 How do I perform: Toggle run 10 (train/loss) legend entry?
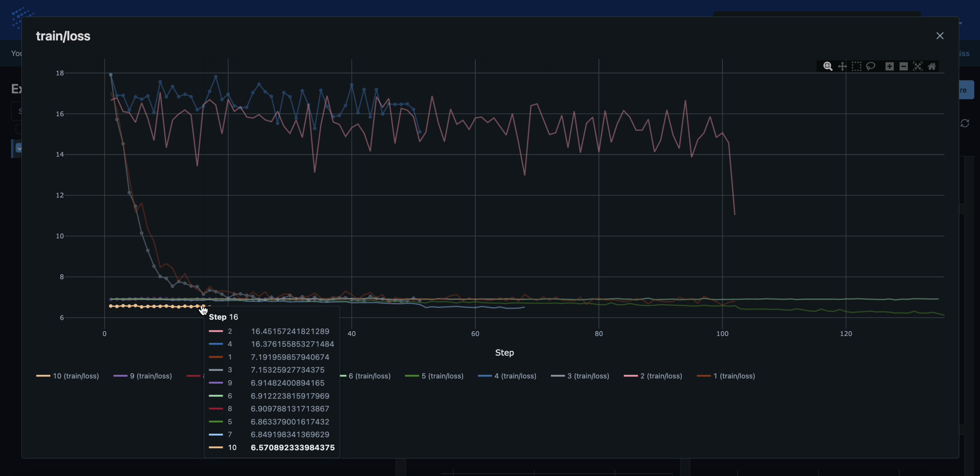[68, 376]
